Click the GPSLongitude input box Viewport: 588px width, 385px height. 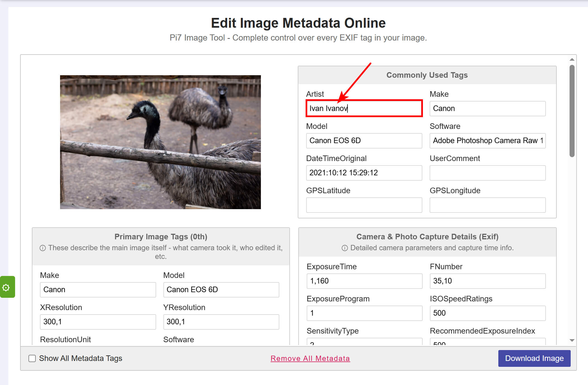point(487,205)
